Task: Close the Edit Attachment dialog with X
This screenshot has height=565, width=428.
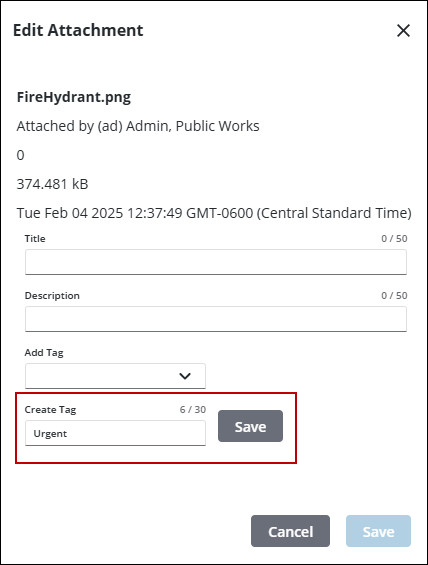Action: tap(403, 31)
